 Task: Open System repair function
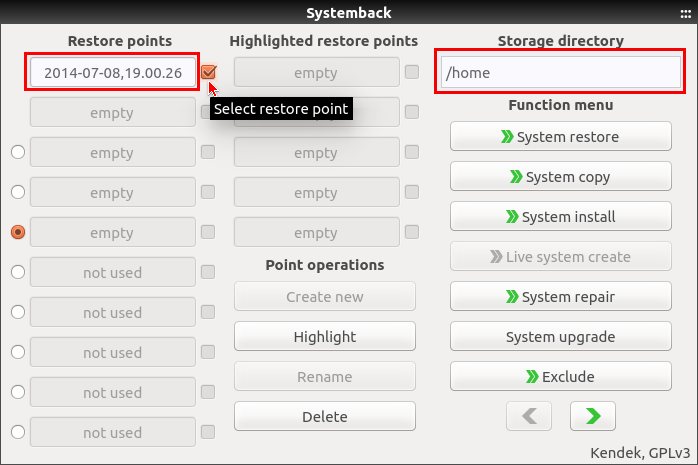(560, 297)
